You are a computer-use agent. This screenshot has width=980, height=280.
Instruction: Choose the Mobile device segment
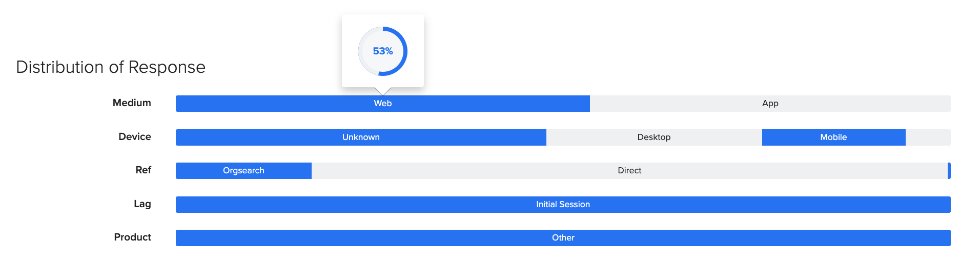pos(833,137)
